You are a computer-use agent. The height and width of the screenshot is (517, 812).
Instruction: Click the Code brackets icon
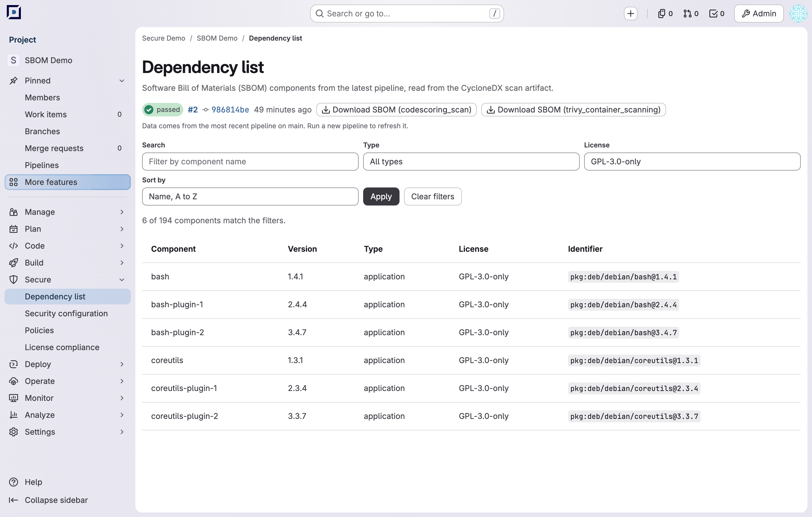point(14,246)
